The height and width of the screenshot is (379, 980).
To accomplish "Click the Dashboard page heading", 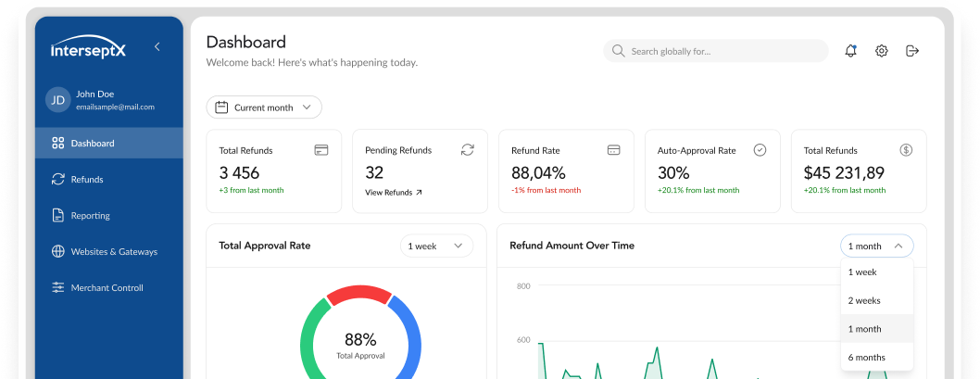I will pos(245,42).
